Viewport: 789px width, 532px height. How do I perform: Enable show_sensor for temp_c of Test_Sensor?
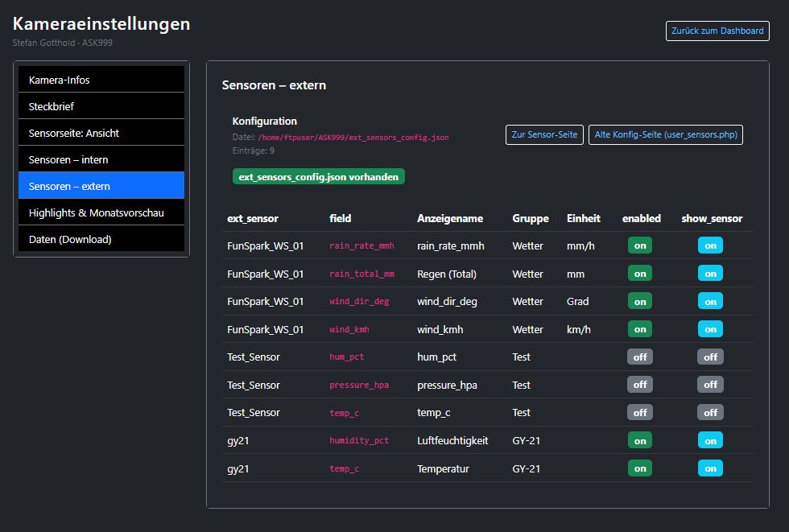(709, 412)
